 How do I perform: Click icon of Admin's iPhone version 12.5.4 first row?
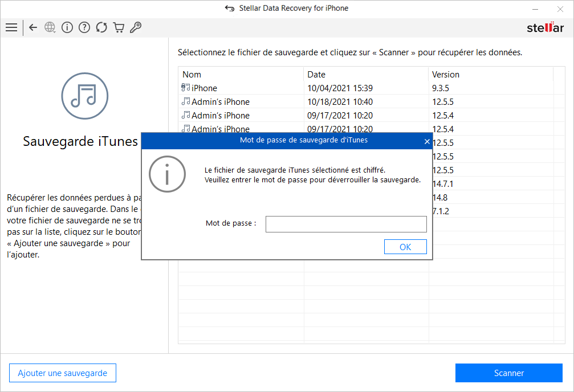[x=186, y=115]
